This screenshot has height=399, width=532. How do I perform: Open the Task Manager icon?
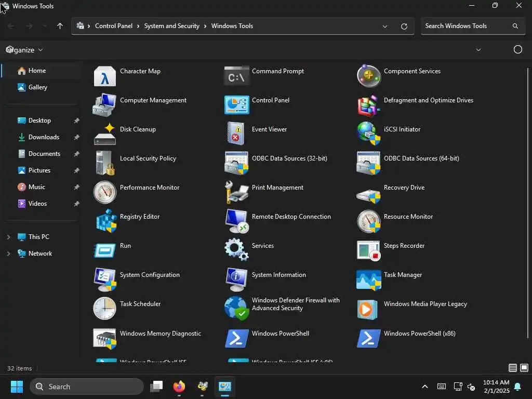(x=368, y=280)
